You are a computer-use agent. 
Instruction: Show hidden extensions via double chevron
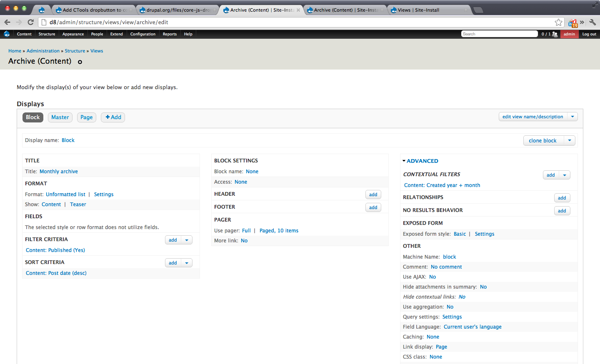click(582, 22)
